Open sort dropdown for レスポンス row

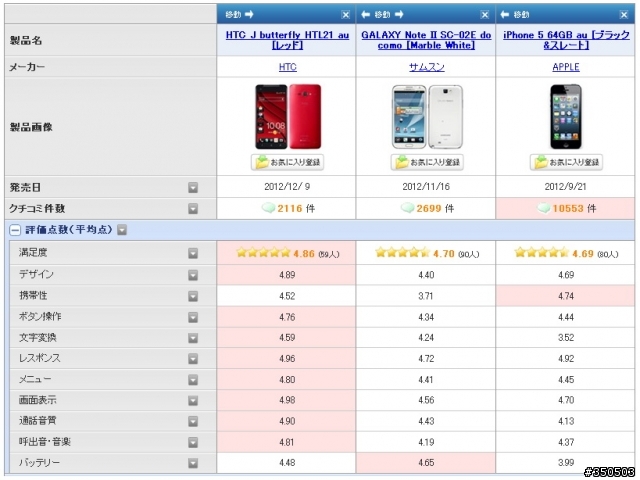[x=193, y=359]
